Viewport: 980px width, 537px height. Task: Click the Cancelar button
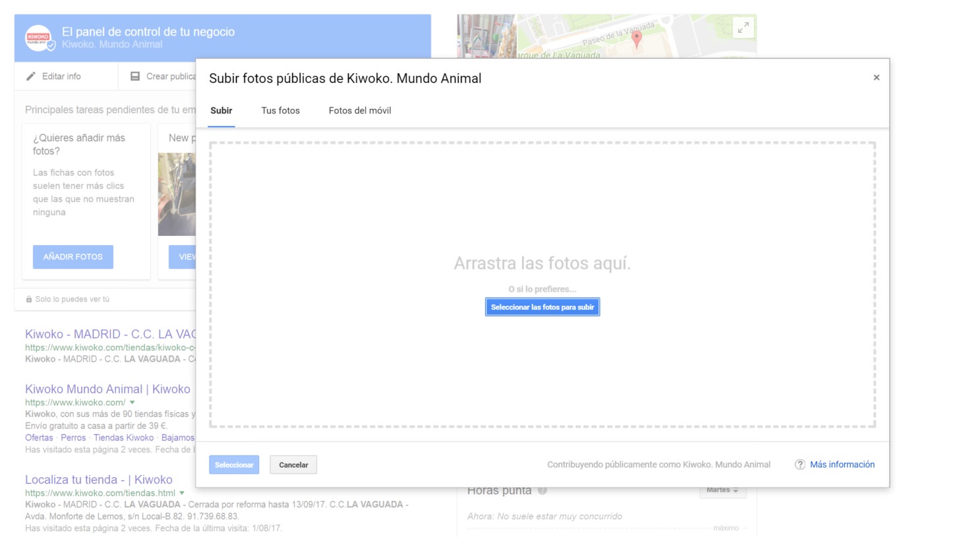[x=293, y=465]
